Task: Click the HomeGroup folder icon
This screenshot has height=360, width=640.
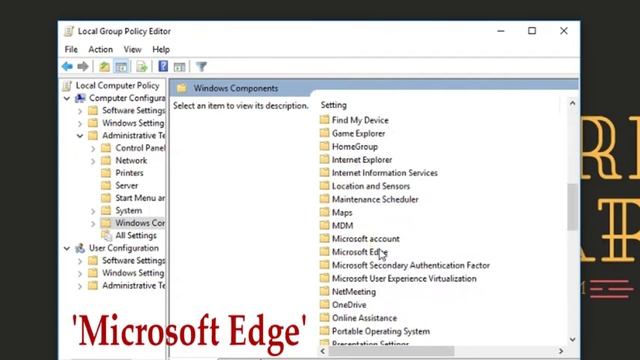Action: pos(324,146)
